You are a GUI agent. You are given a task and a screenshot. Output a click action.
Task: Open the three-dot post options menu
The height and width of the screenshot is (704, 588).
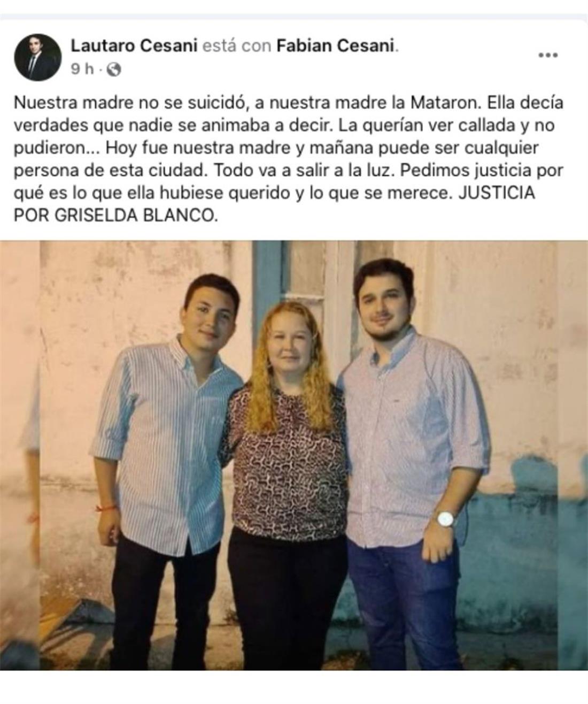point(548,55)
